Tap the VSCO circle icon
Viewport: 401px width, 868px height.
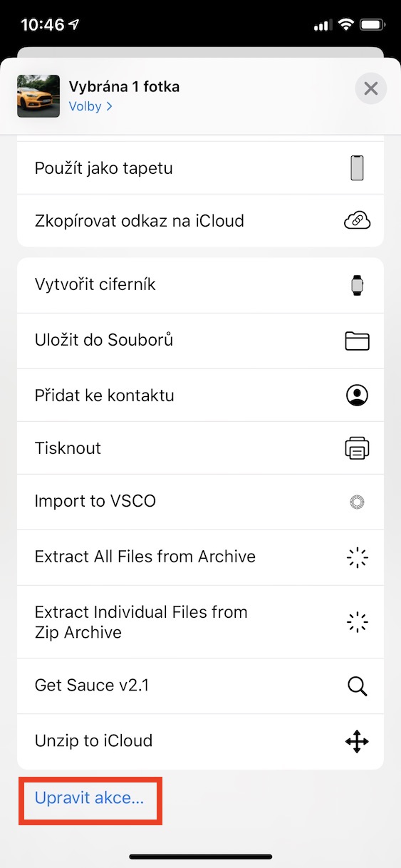357,502
